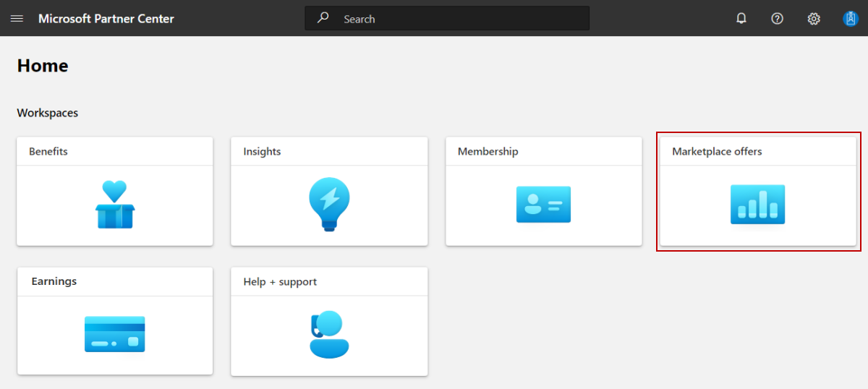Click the Help + support headset icon
Screen dimensions: 868x389
point(329,334)
